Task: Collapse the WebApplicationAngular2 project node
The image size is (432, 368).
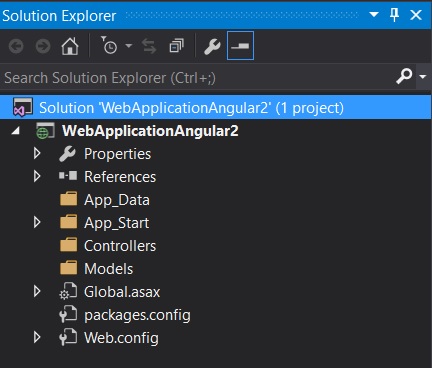Action: pos(15,131)
